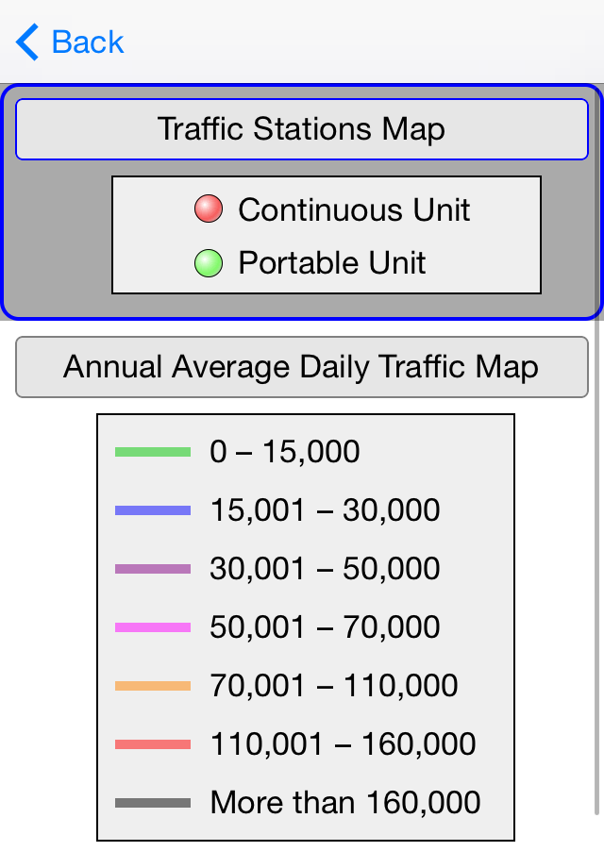The image size is (604, 868).
Task: Click the purple 30,001 – 50,000 color line
Action: click(x=153, y=569)
